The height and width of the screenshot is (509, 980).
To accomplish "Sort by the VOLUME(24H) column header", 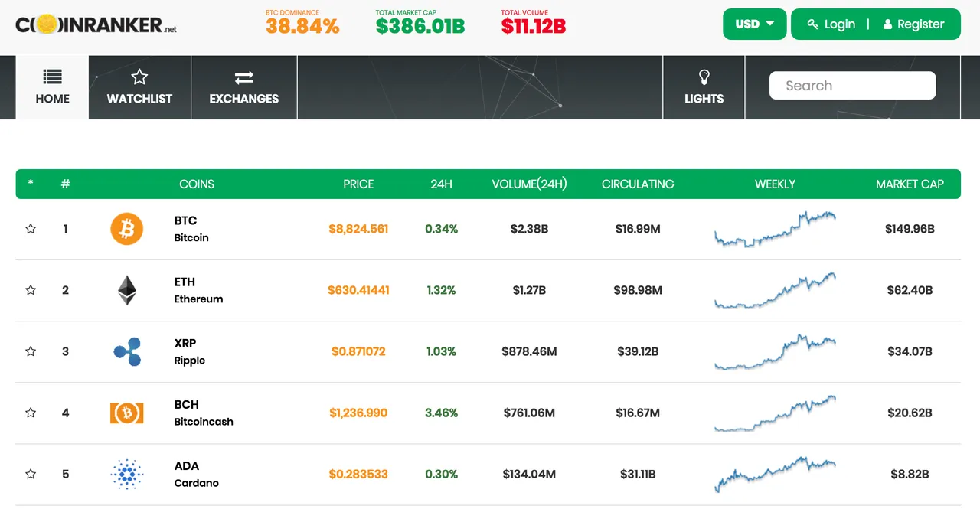I will [529, 184].
